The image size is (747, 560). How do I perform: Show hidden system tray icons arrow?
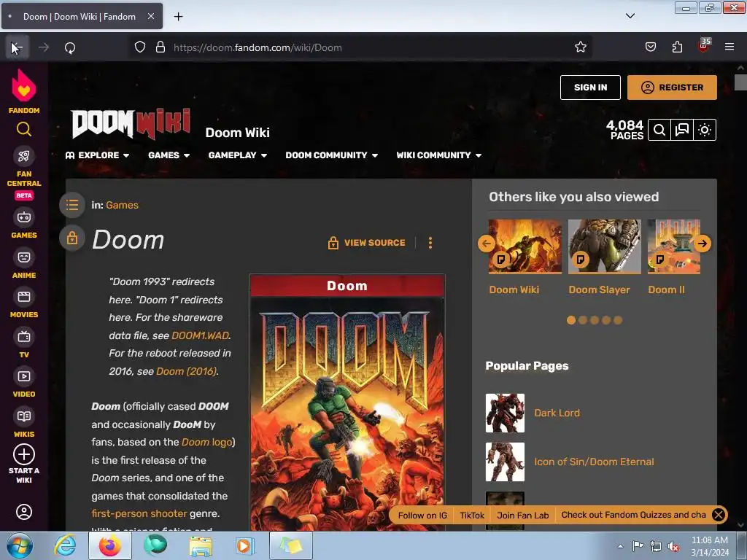coord(620,546)
